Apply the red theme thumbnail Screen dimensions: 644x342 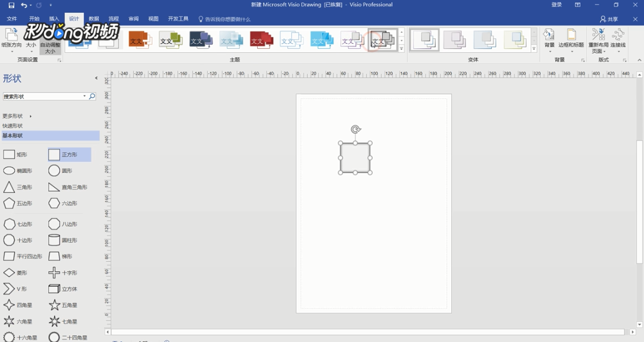[x=261, y=40]
